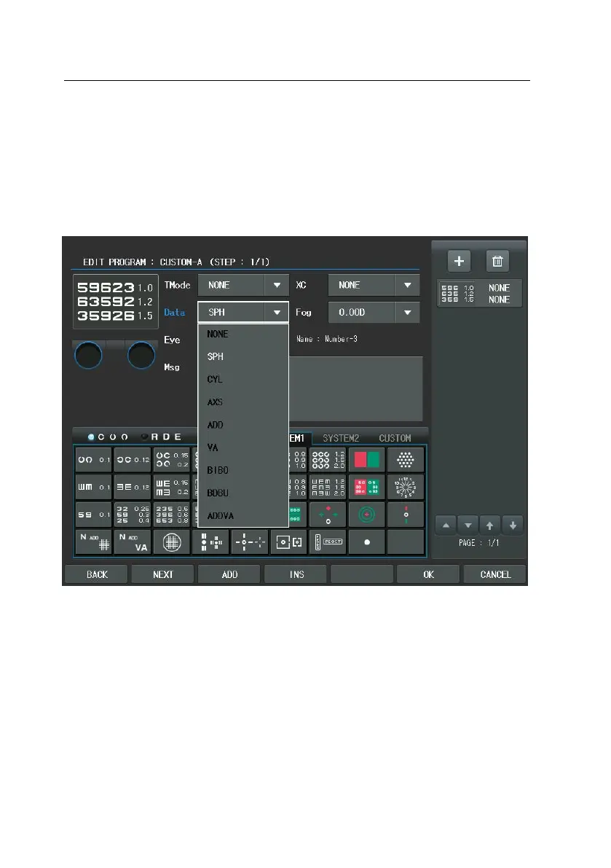Go to previous page with triangle up
Viewport: 611px width, 868px height.
(446, 525)
